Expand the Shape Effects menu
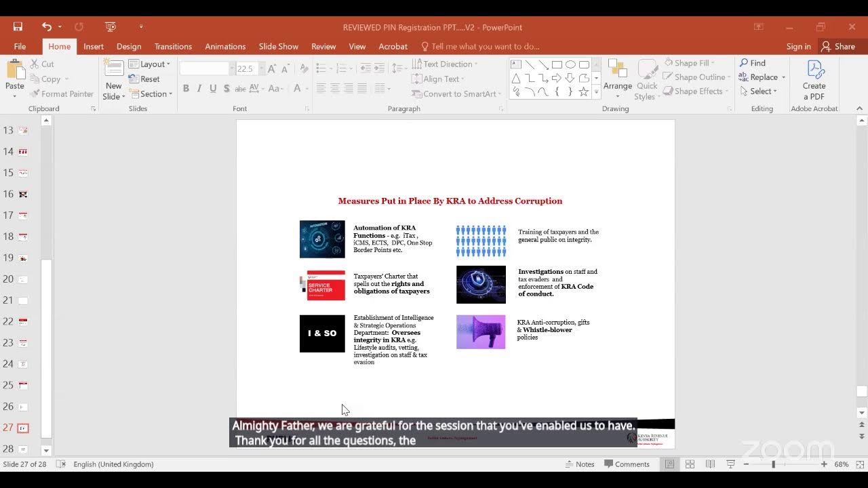 click(x=695, y=91)
